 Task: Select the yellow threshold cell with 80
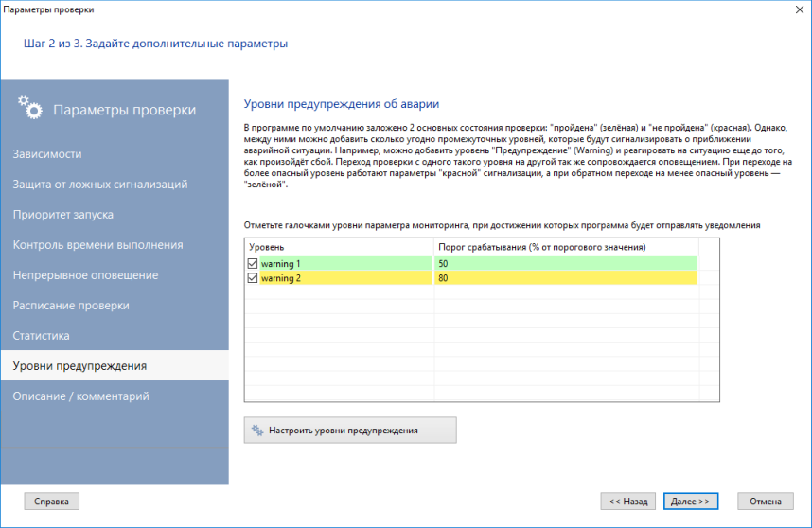tap(566, 278)
